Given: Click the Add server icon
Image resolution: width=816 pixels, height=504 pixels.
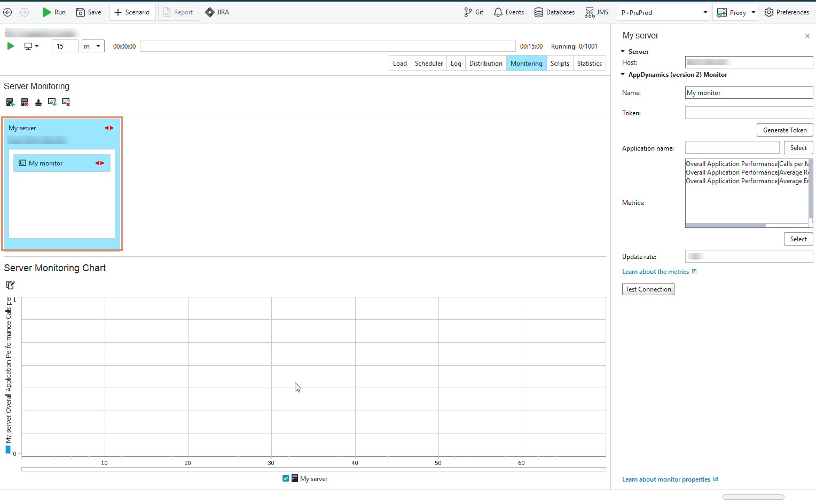Looking at the screenshot, I should point(10,102).
